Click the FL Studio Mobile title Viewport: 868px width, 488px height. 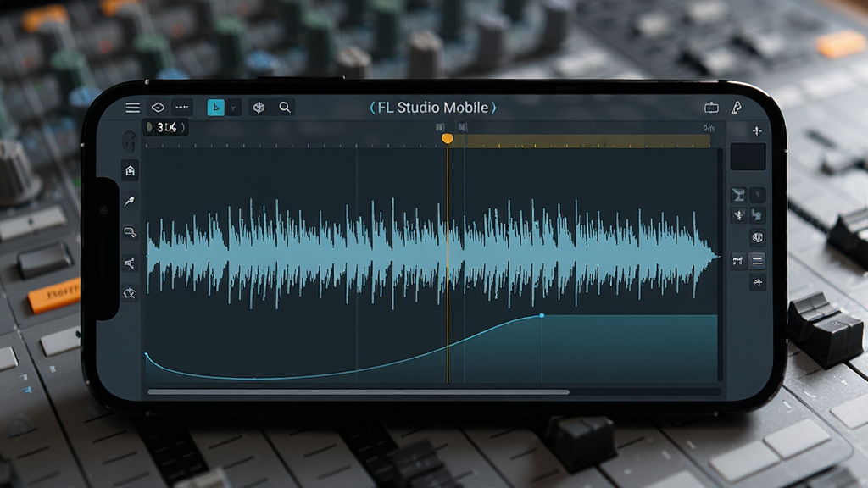click(x=433, y=108)
